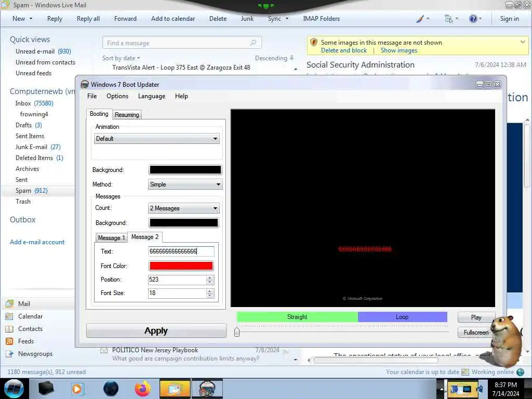This screenshot has width=532, height=399.
Task: Show hidden tray icons arrow
Action: (442, 389)
